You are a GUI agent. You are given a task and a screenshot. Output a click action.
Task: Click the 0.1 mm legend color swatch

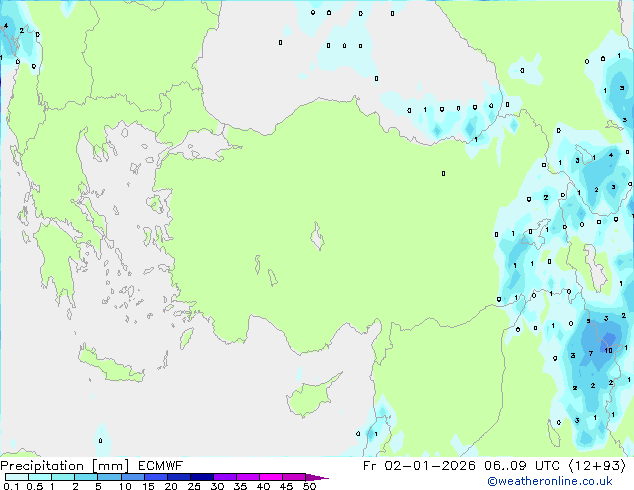point(17,477)
